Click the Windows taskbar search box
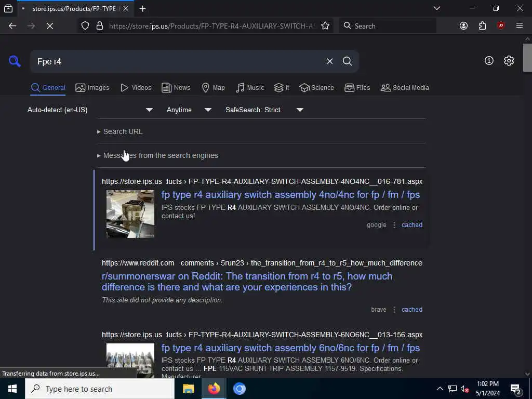 [x=100, y=389]
